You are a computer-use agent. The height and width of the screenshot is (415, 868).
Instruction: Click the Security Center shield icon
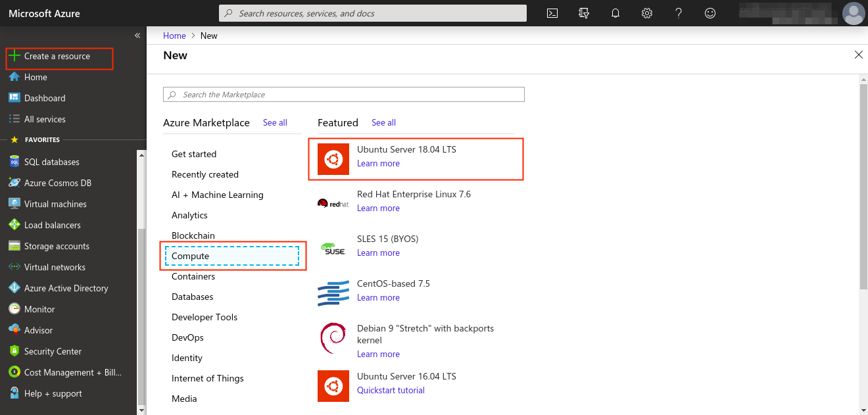point(14,351)
